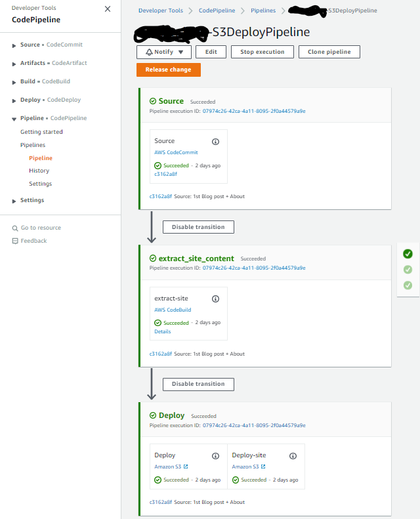Expand the Build CodeBuild section
This screenshot has height=519, width=420.
pos(14,83)
